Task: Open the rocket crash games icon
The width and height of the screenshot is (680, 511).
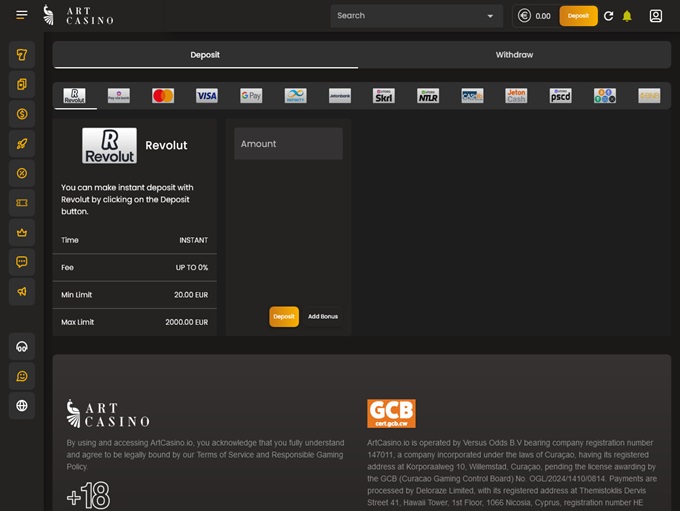Action: tap(22, 144)
